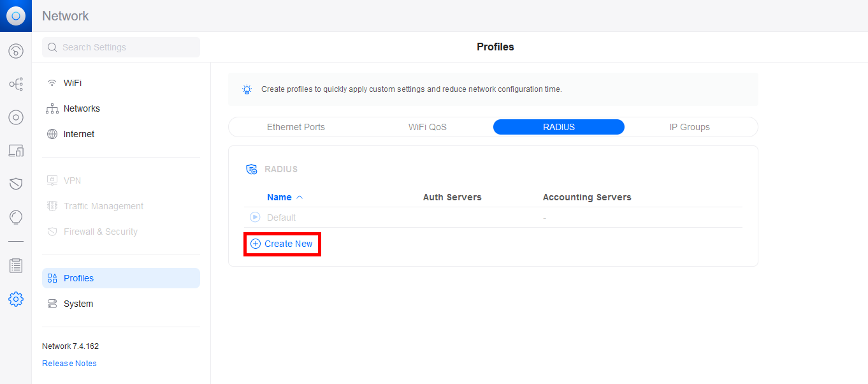Click the Search Settings input field

pos(121,47)
